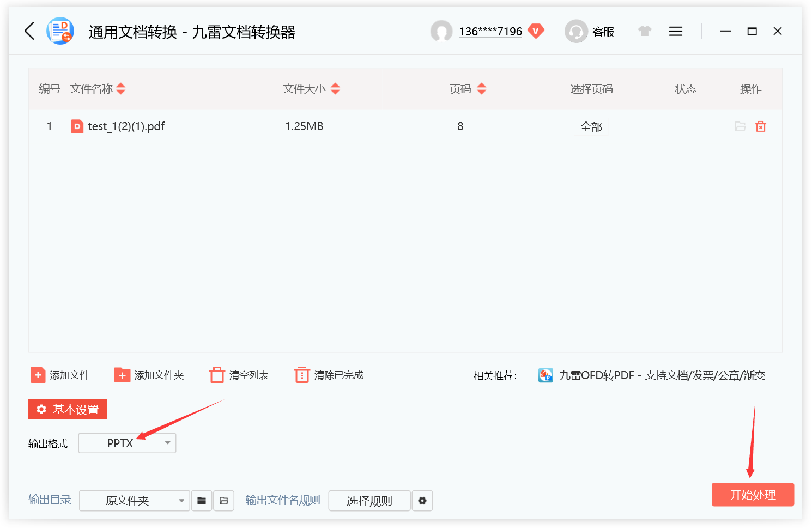Image resolution: width=812 pixels, height=529 pixels.
Task: Click 清除已完成 to remove finished items
Action: point(329,375)
